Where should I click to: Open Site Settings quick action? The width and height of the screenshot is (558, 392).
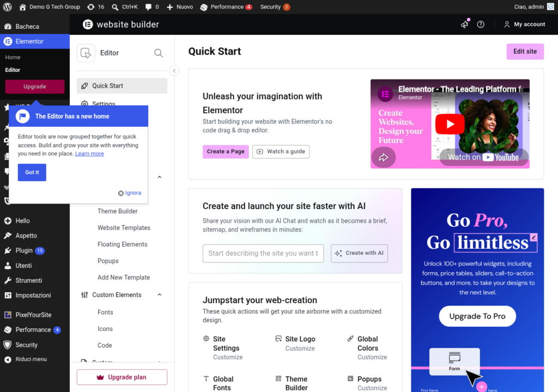[223, 347]
